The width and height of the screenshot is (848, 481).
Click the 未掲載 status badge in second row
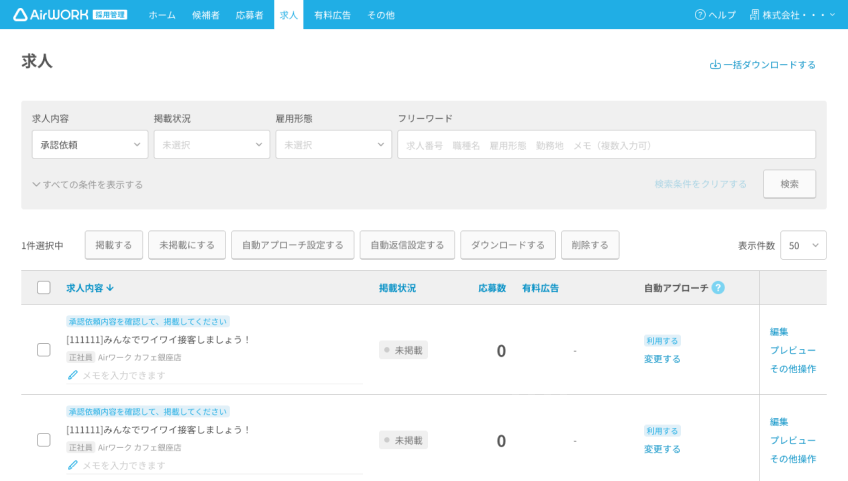click(403, 440)
